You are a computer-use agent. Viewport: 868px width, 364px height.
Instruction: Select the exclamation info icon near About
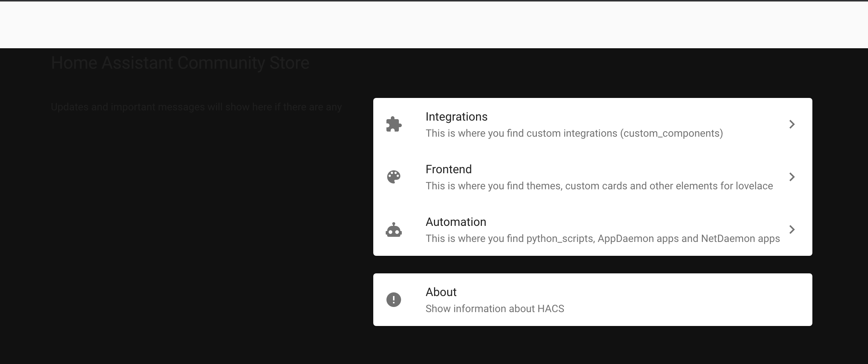coord(394,299)
